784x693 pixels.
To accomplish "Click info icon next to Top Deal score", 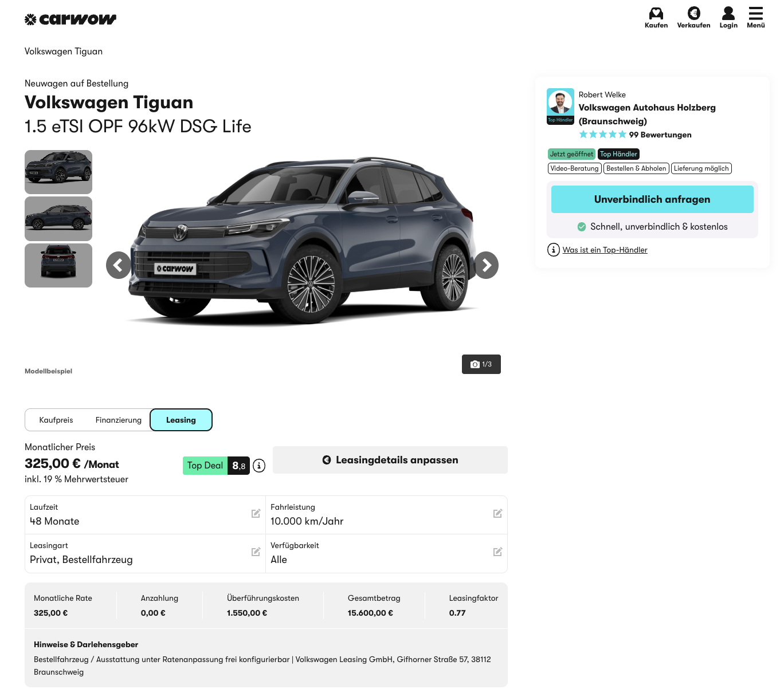I will (x=259, y=466).
